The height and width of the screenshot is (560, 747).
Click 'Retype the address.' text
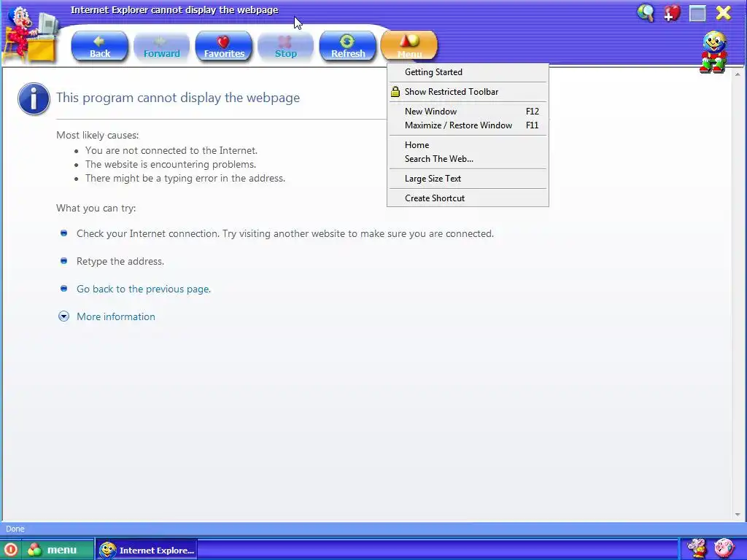coord(120,262)
